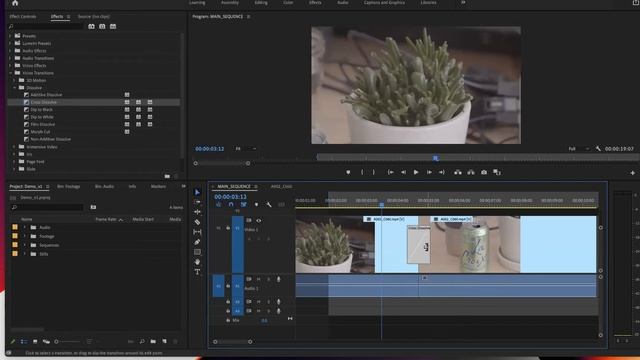Select the Type tool

[x=197, y=272]
